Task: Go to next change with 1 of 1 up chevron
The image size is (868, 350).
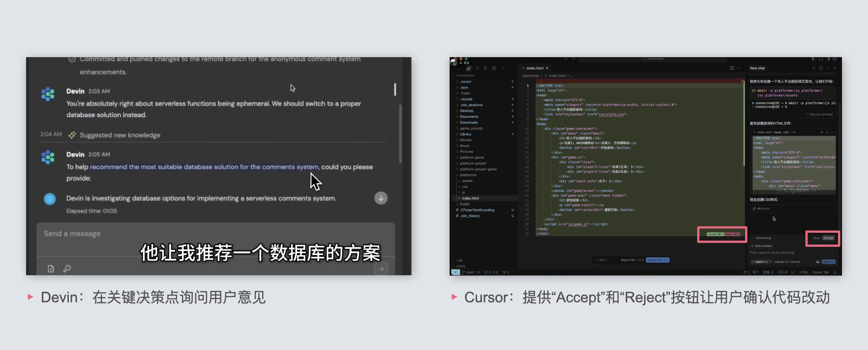Action: (x=608, y=260)
